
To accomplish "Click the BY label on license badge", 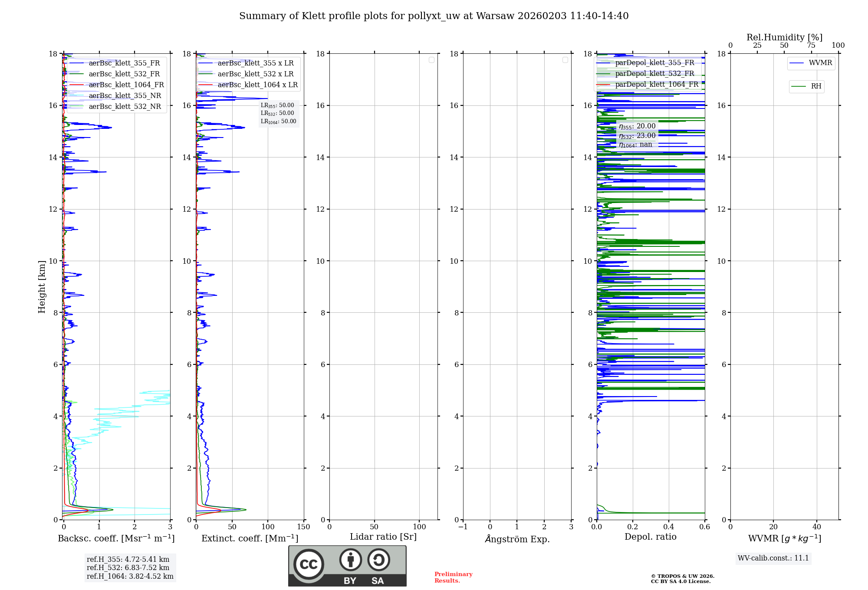I will (350, 581).
